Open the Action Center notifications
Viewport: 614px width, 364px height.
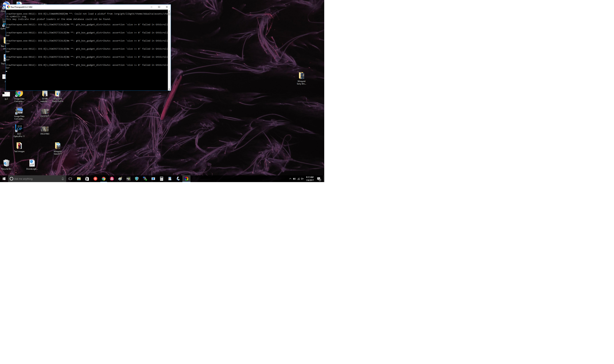[319, 179]
